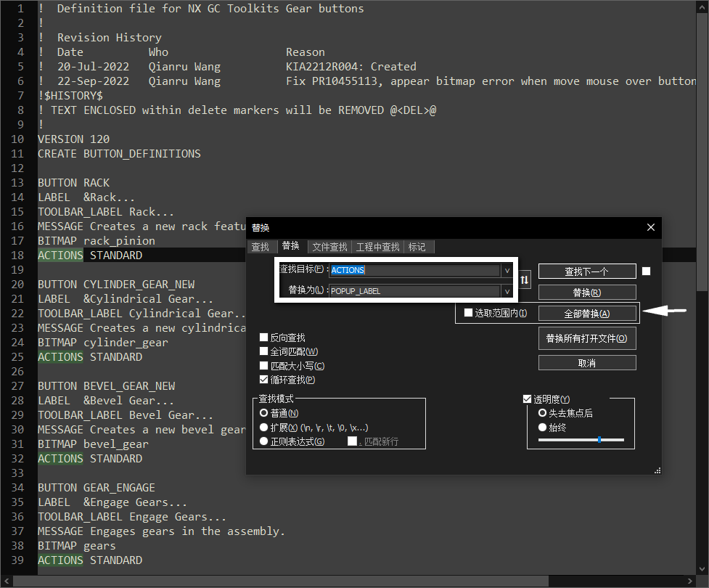The height and width of the screenshot is (588, 709).
Task: Expand the 查找目标 history dropdown
Action: tap(507, 271)
